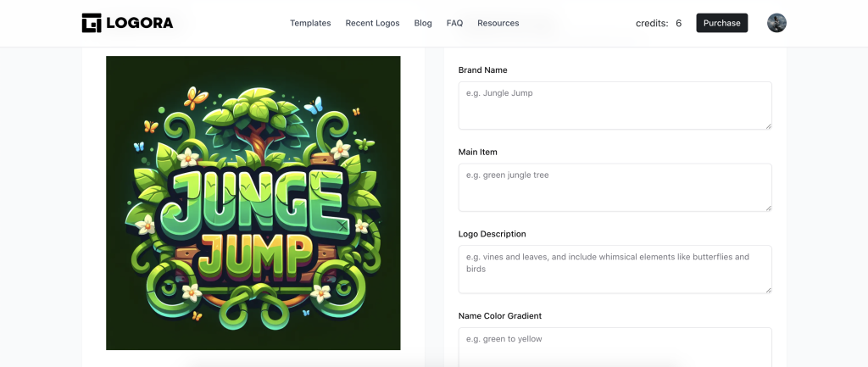Click the Logora square logo icon

(92, 23)
